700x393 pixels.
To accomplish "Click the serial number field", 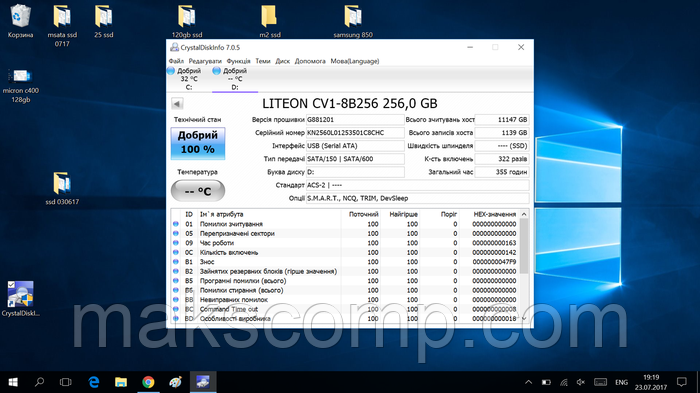I will point(355,133).
